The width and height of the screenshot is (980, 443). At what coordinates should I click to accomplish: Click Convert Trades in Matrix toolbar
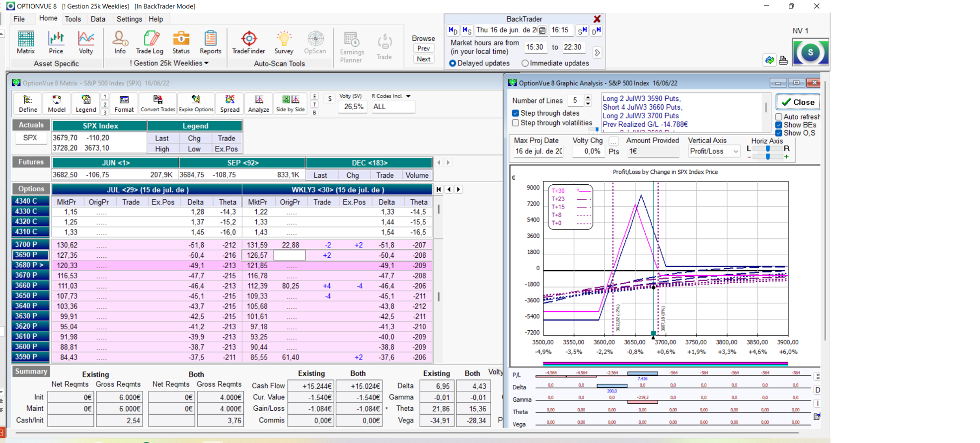click(x=158, y=104)
